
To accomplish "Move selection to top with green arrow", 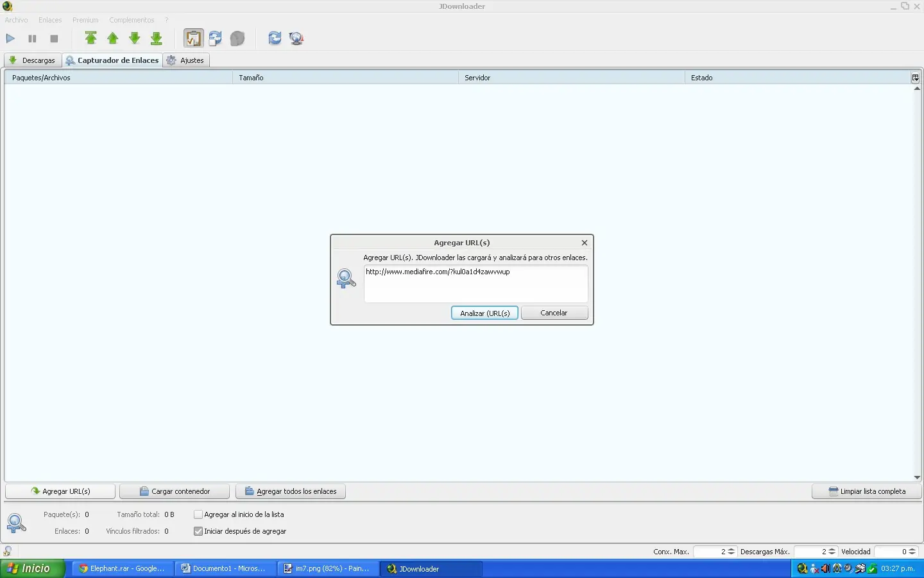I will tap(91, 39).
